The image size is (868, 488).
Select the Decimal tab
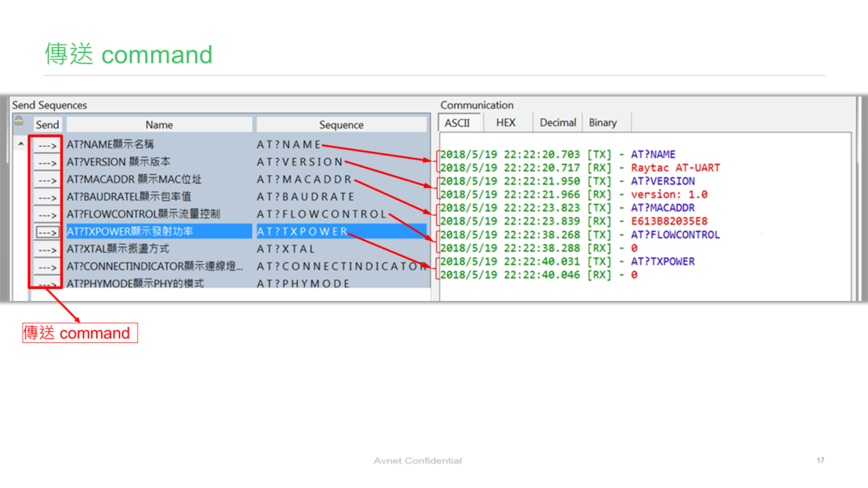pyautogui.click(x=557, y=123)
